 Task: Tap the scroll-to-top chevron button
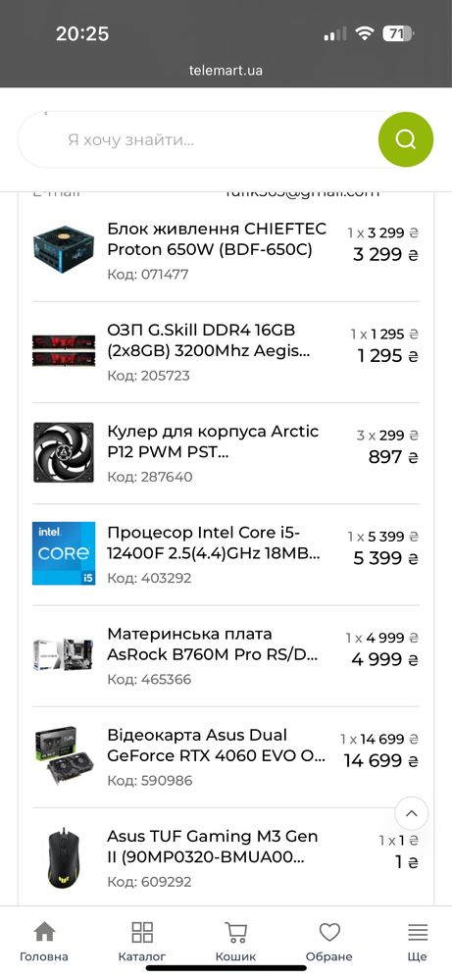tap(412, 813)
